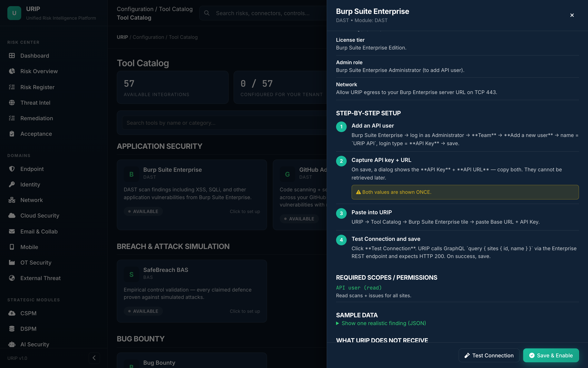Click the 'API user (read)' scope text
Image resolution: width=588 pixels, height=368 pixels.
coord(359,288)
